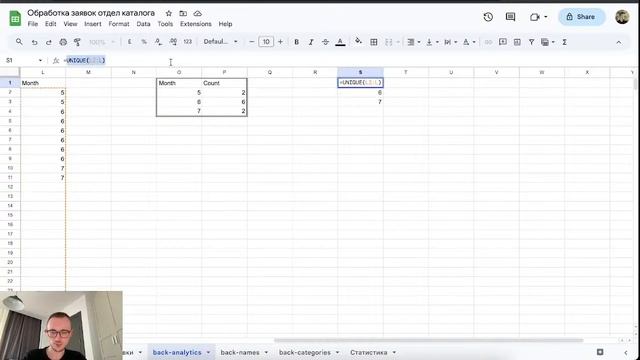Open the Extensions menu
Viewport: 640px width, 360px height.
[196, 24]
